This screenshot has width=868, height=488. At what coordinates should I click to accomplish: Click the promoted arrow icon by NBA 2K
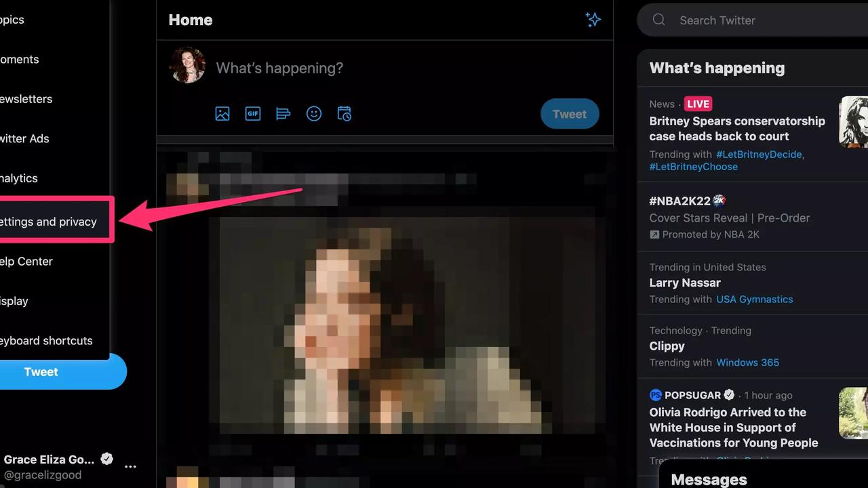(654, 235)
